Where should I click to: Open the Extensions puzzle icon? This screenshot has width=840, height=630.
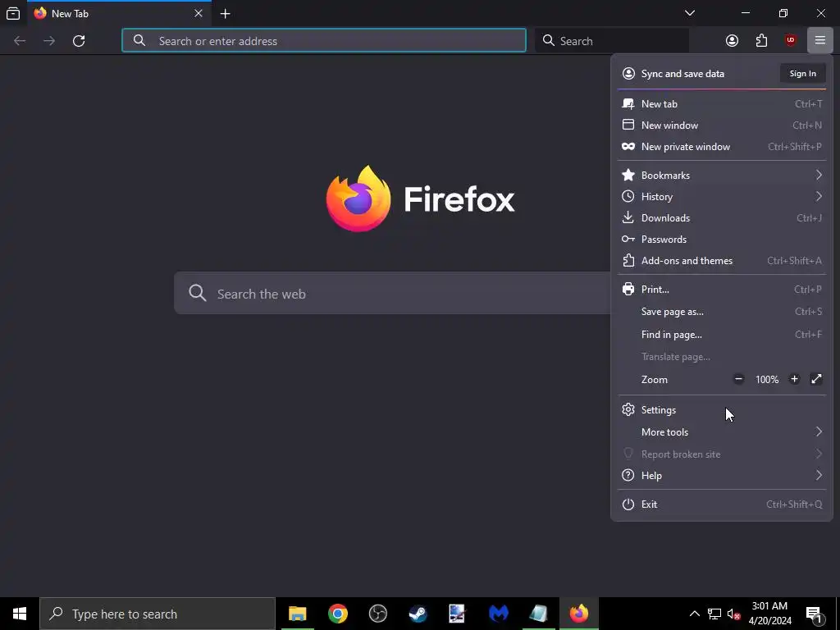(761, 41)
